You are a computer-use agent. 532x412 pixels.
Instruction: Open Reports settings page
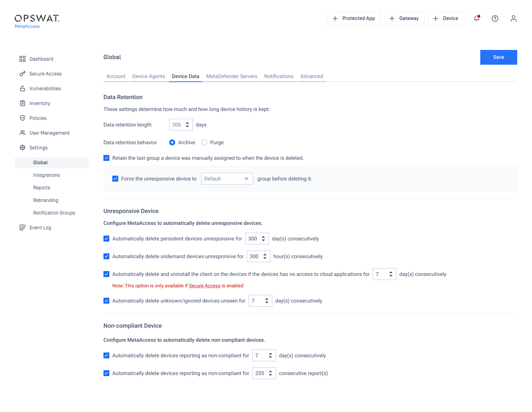(x=42, y=188)
